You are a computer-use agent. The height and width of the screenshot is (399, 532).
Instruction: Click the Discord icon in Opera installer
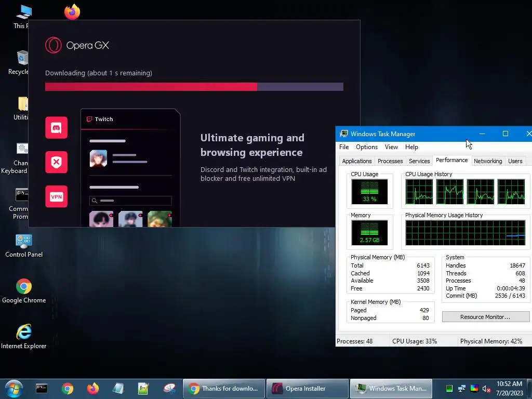56,128
